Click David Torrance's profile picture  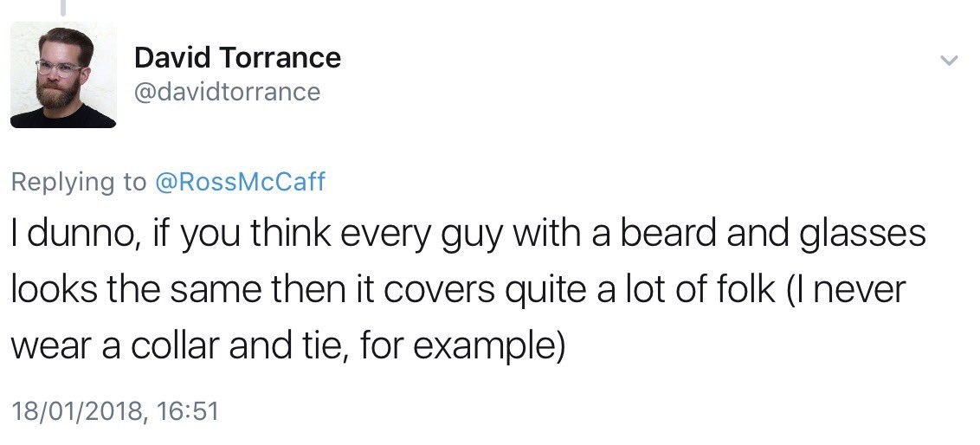click(x=63, y=75)
